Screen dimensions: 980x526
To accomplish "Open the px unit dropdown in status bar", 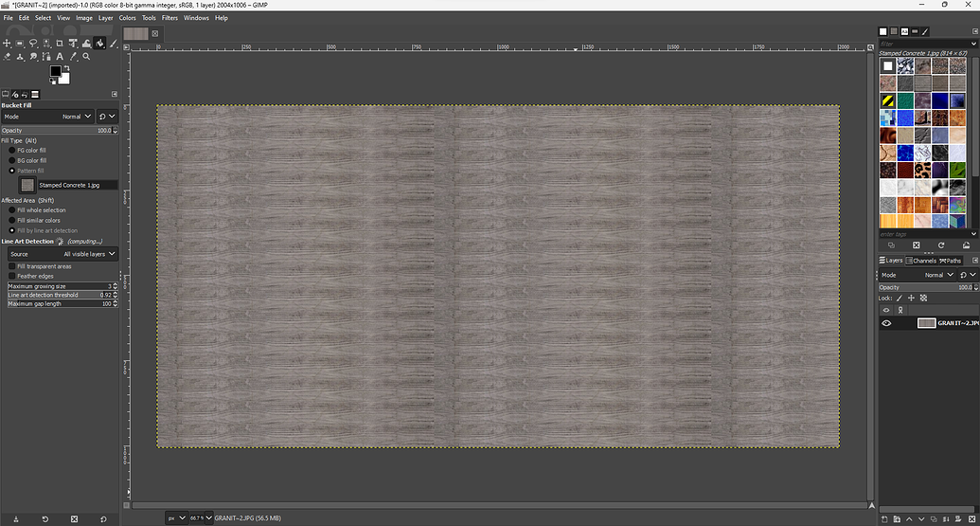I will point(176,517).
